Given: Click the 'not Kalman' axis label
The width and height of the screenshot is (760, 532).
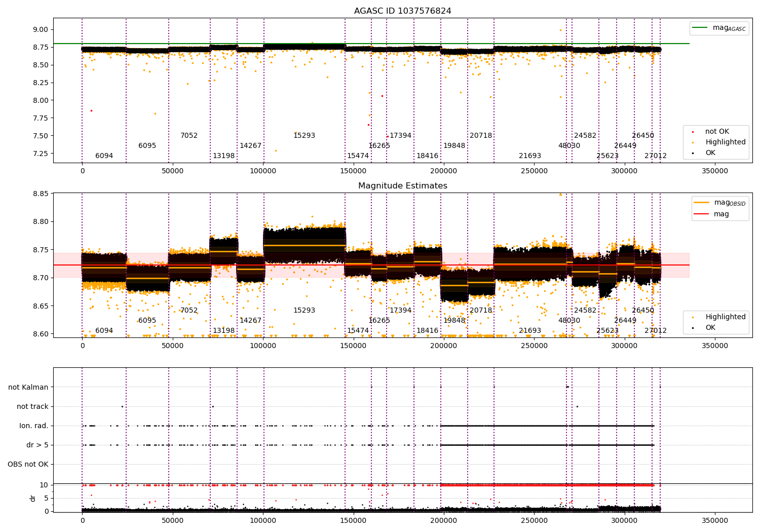Looking at the screenshot, I should (28, 388).
